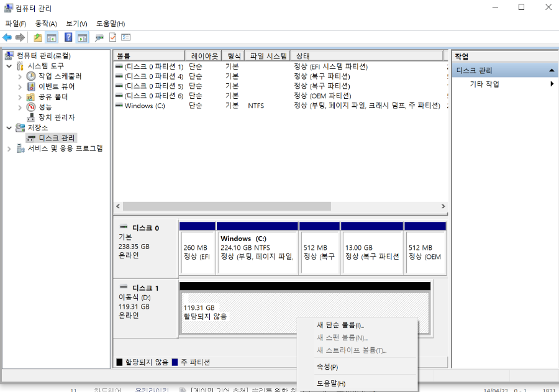This screenshot has height=392, width=559.
Task: Toggle the show/hide action pane toolbar button
Action: [82, 37]
